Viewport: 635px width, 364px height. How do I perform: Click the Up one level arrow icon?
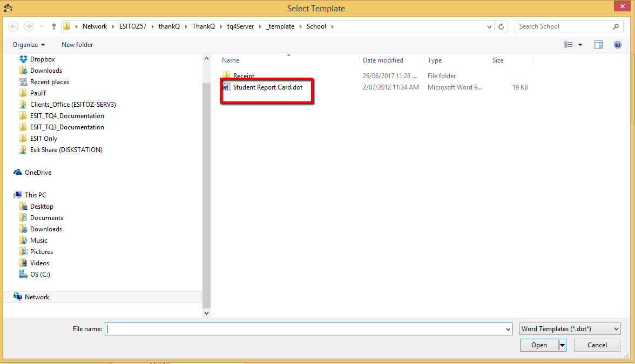pos(54,26)
